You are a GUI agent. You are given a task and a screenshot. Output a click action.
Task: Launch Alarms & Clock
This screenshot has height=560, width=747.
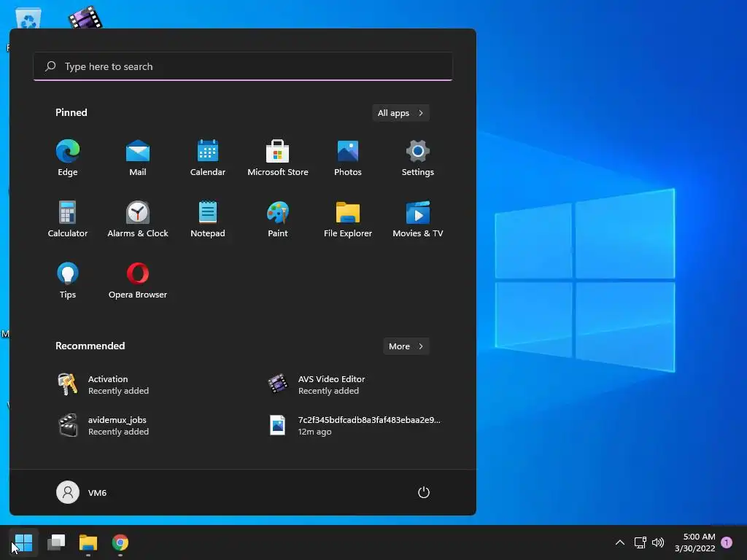pos(138,219)
